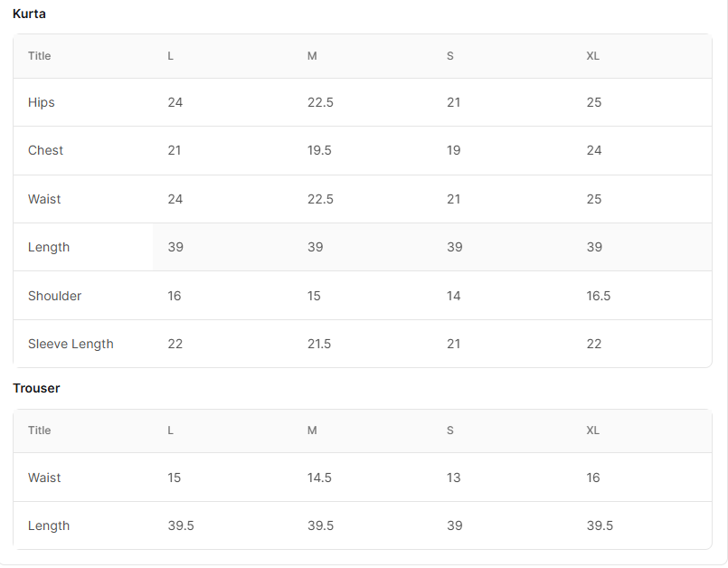This screenshot has height=568, width=728.
Task: Click the Chest row label
Action: (x=45, y=150)
